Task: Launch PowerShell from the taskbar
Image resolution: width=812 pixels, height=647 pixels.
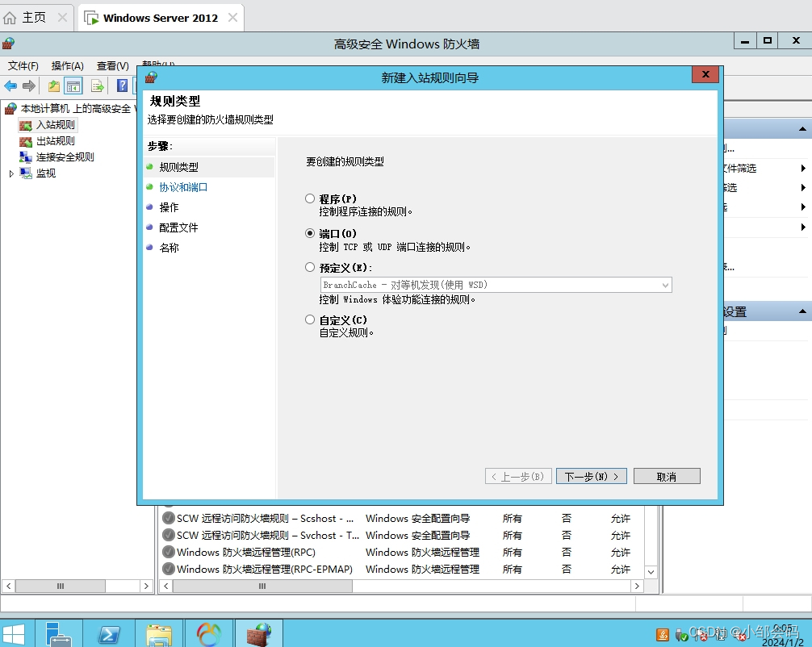Action: coord(109,633)
